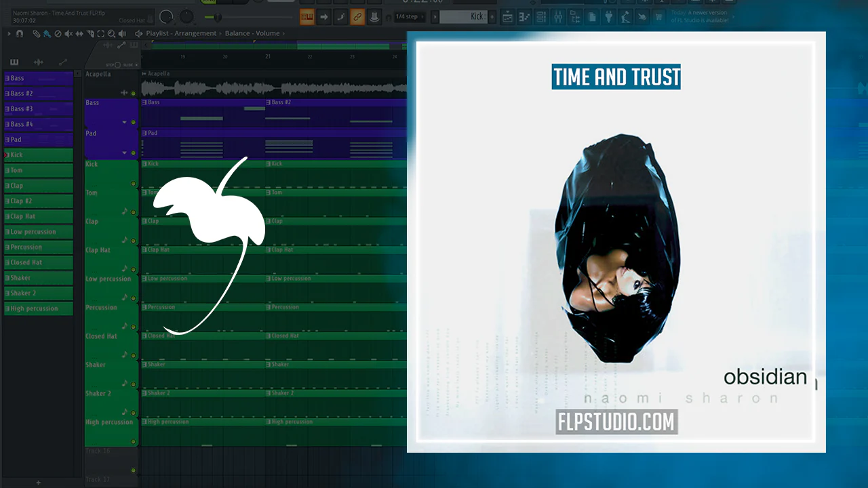The width and height of the screenshot is (868, 488).
Task: Toggle the link/multilink to controllers icon
Action: (x=357, y=17)
